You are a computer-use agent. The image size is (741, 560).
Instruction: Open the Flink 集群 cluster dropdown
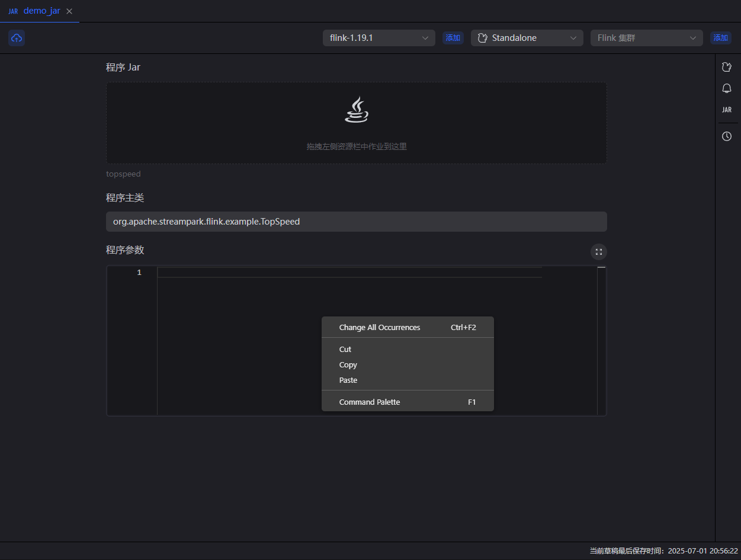(x=646, y=38)
